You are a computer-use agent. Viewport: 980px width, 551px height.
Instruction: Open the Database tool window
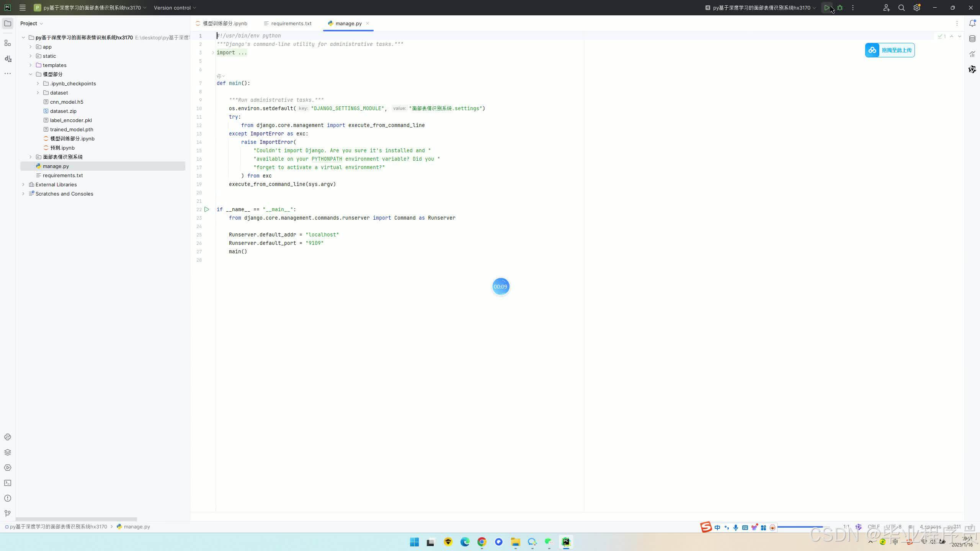click(x=972, y=39)
